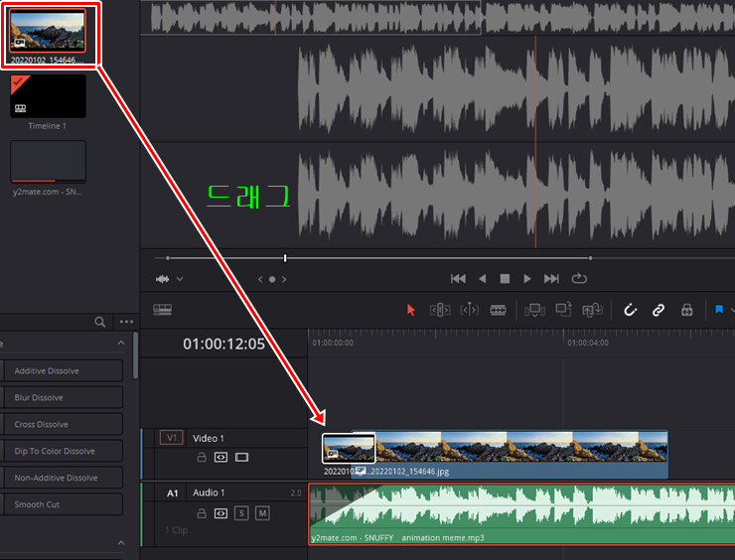Choose the Blade Edit Mode tool

[498, 310]
